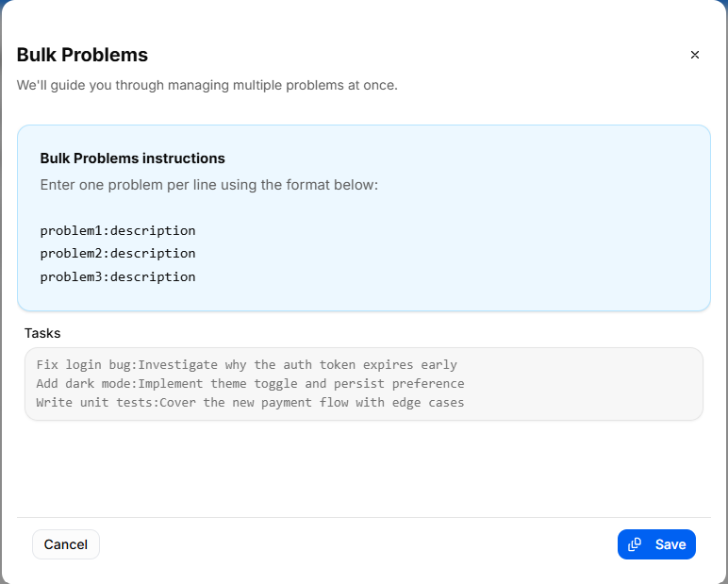Click the 'problem2:description' example line

point(118,253)
